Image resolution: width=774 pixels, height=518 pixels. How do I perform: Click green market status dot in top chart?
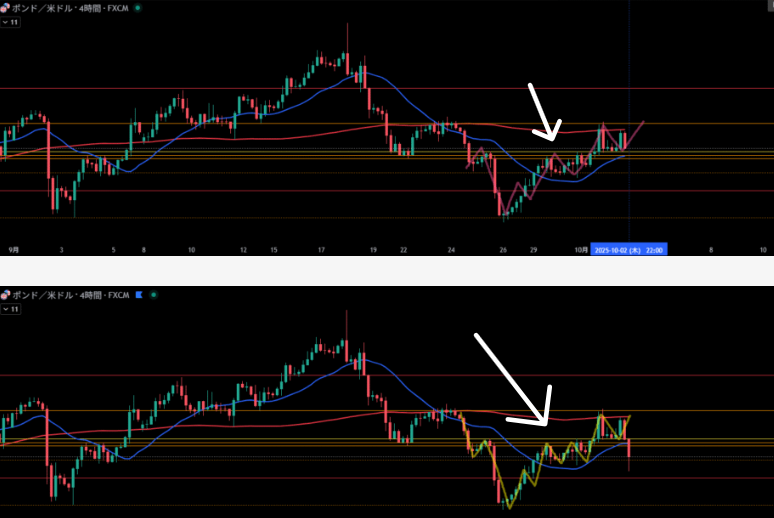pyautogui.click(x=137, y=7)
